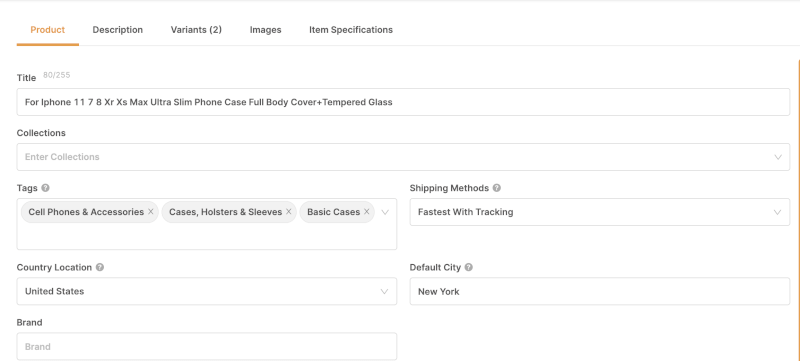Click the help icon beside Default City
The image size is (800, 361).
click(468, 267)
